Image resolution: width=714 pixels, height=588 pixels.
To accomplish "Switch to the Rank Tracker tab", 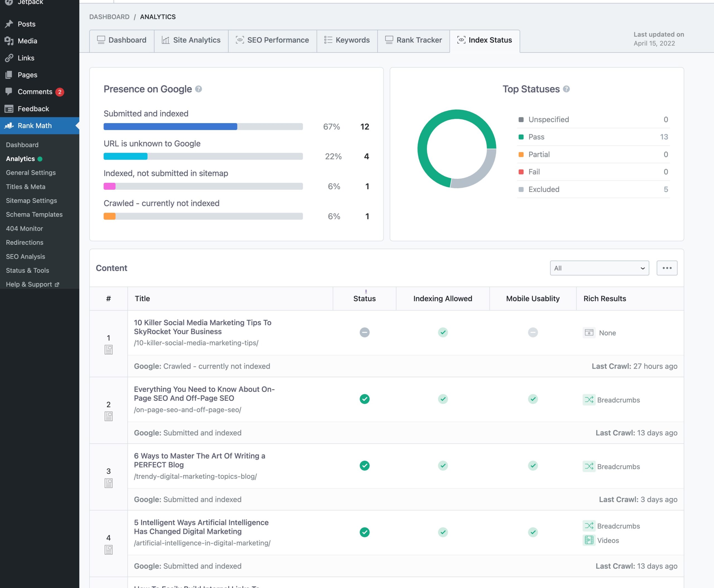I will pyautogui.click(x=414, y=40).
